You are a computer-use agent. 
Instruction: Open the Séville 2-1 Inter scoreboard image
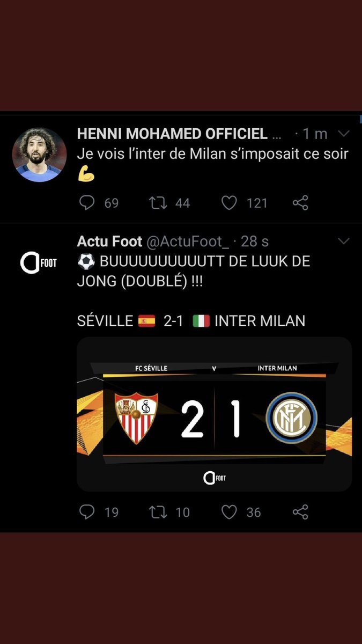(x=215, y=414)
